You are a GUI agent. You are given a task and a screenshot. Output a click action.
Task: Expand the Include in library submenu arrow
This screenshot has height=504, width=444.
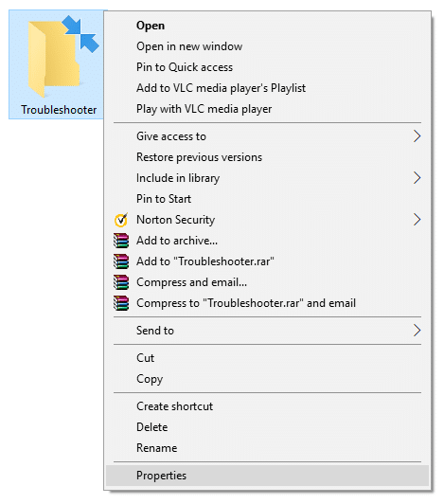tap(417, 178)
